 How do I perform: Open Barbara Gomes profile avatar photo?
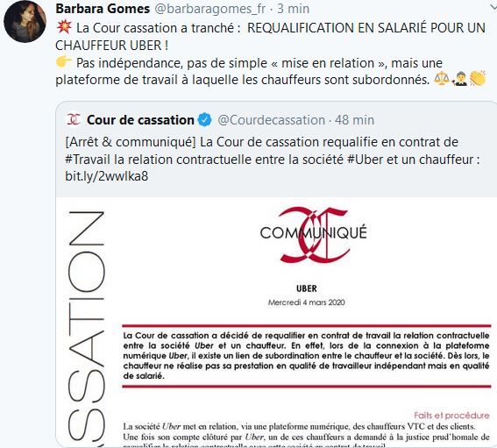point(25,21)
